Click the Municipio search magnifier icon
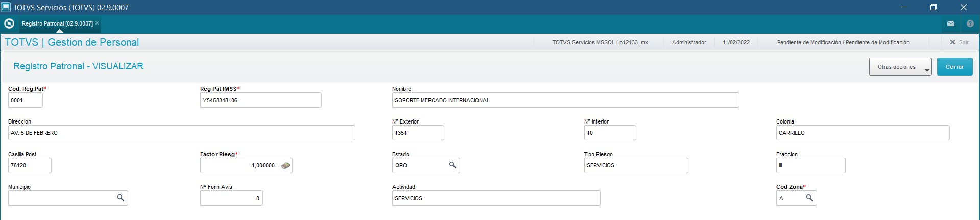Screen dimensions: 980x220 [121, 198]
